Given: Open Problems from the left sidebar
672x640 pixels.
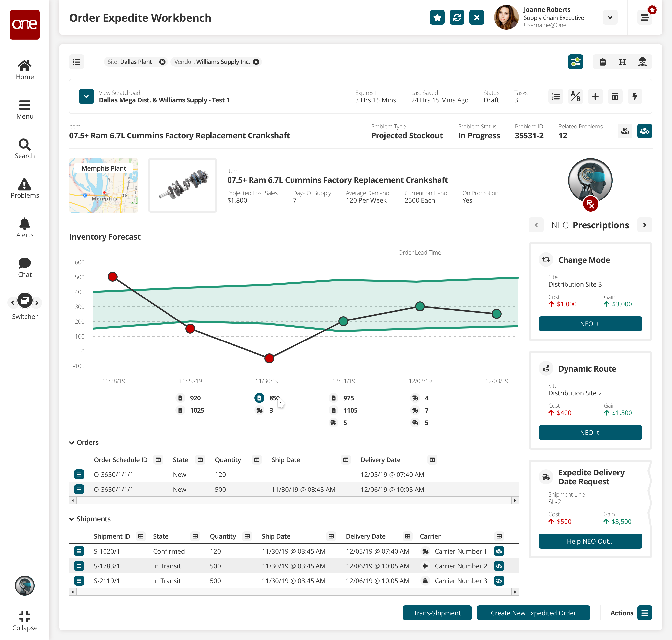Looking at the screenshot, I should (24, 188).
